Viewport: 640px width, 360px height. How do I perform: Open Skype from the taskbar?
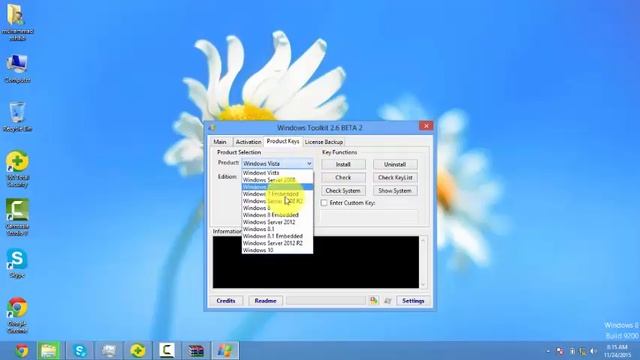(80, 350)
